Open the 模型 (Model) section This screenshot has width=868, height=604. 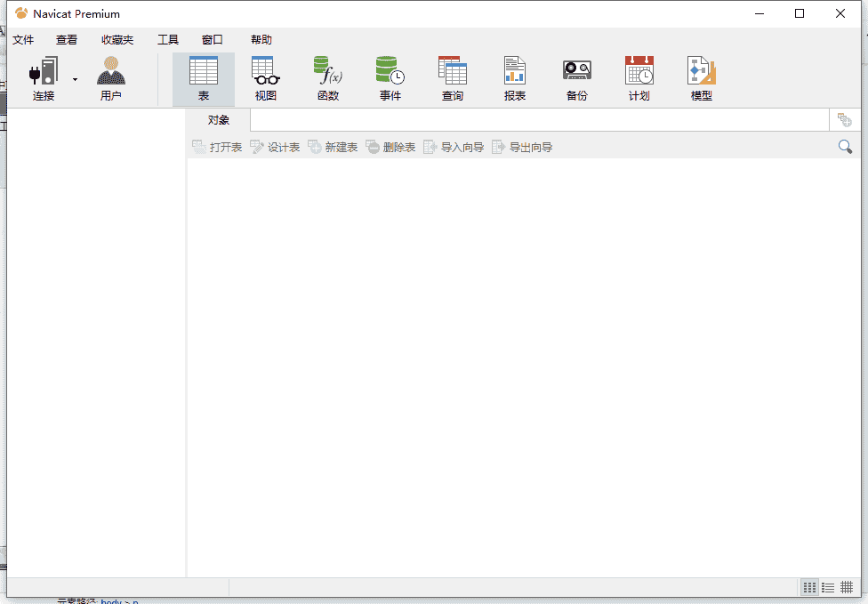702,78
